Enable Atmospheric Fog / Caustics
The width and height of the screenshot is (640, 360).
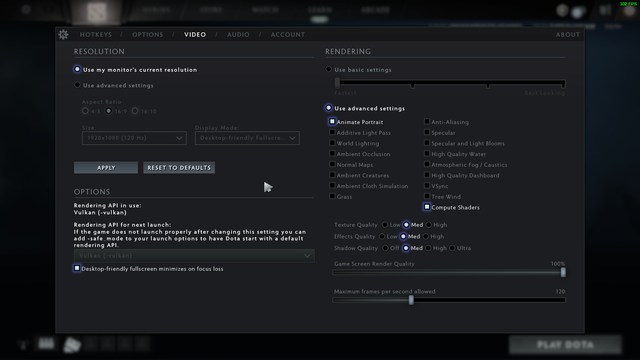click(x=427, y=164)
